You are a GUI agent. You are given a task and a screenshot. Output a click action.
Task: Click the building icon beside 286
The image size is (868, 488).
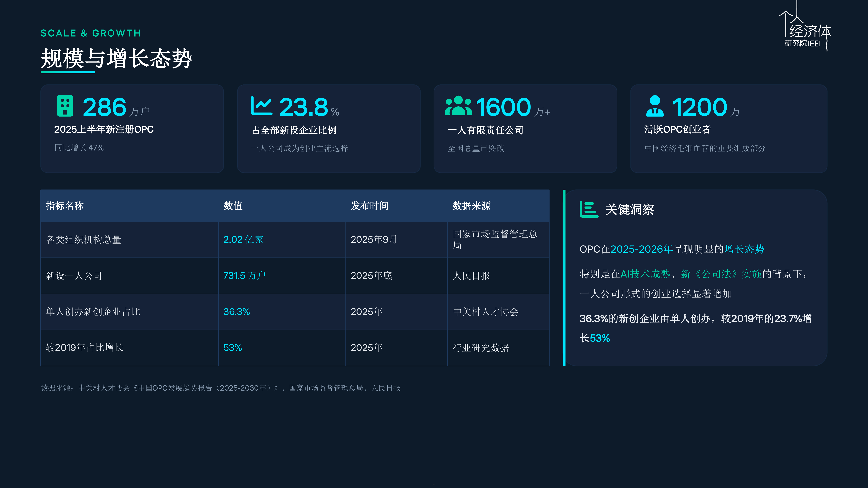click(x=65, y=106)
